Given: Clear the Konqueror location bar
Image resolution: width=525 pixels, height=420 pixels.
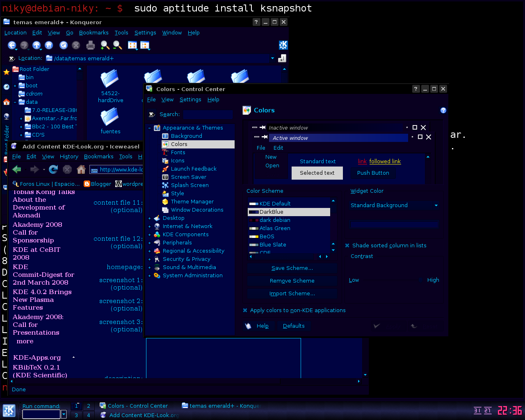Looking at the screenshot, I should [x=12, y=59].
